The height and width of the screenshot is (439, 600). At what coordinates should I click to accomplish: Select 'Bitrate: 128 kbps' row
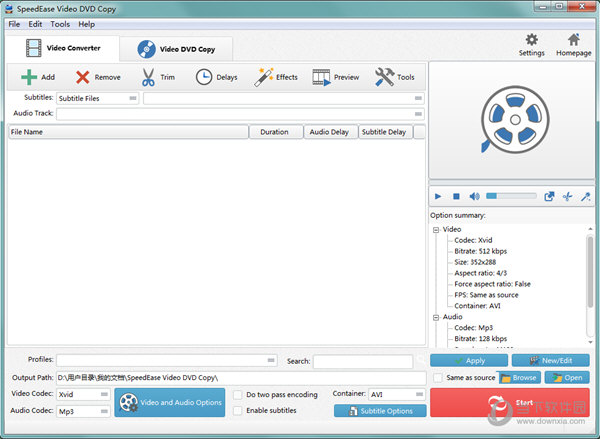[481, 339]
